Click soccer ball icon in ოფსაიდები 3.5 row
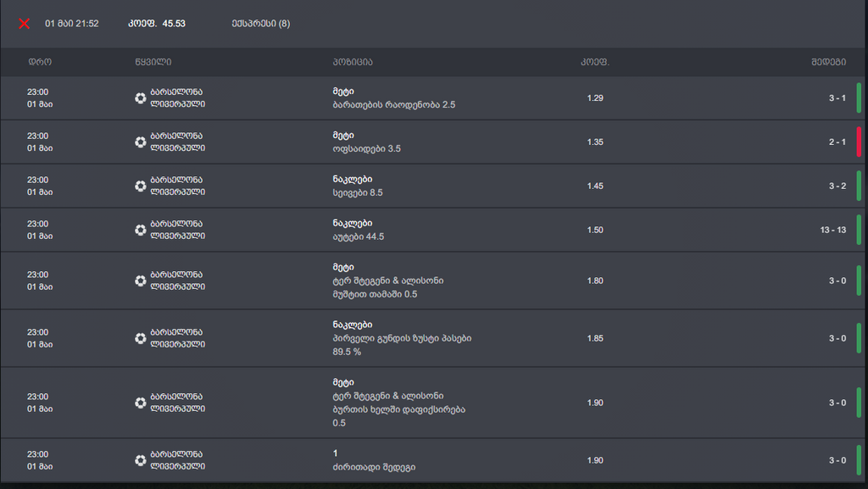The width and height of the screenshot is (868, 489). (x=140, y=142)
